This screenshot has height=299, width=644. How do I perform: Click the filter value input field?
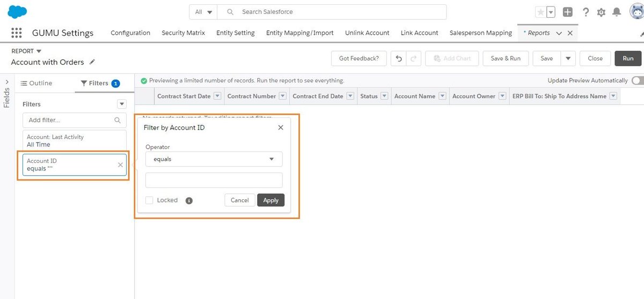click(x=214, y=180)
